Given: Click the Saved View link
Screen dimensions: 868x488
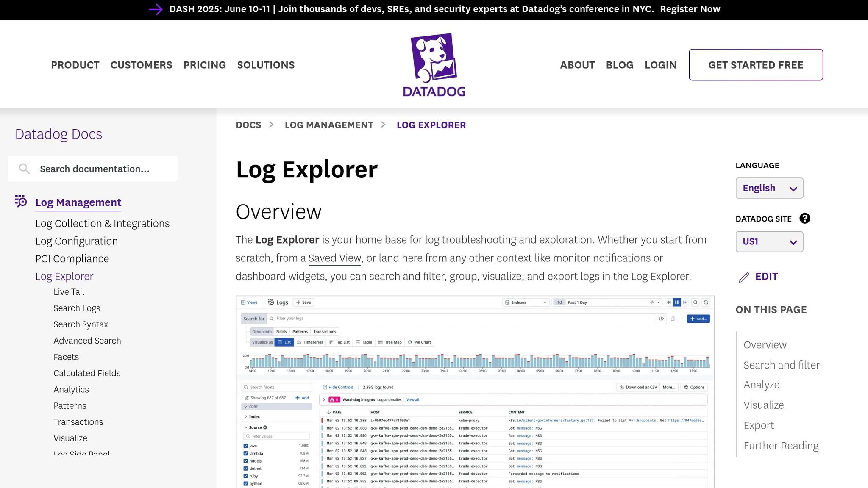Looking at the screenshot, I should point(334,258).
